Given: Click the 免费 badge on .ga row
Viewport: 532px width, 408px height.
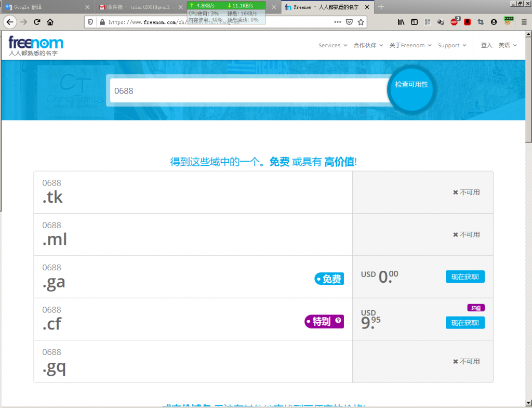Looking at the screenshot, I should click(x=329, y=279).
